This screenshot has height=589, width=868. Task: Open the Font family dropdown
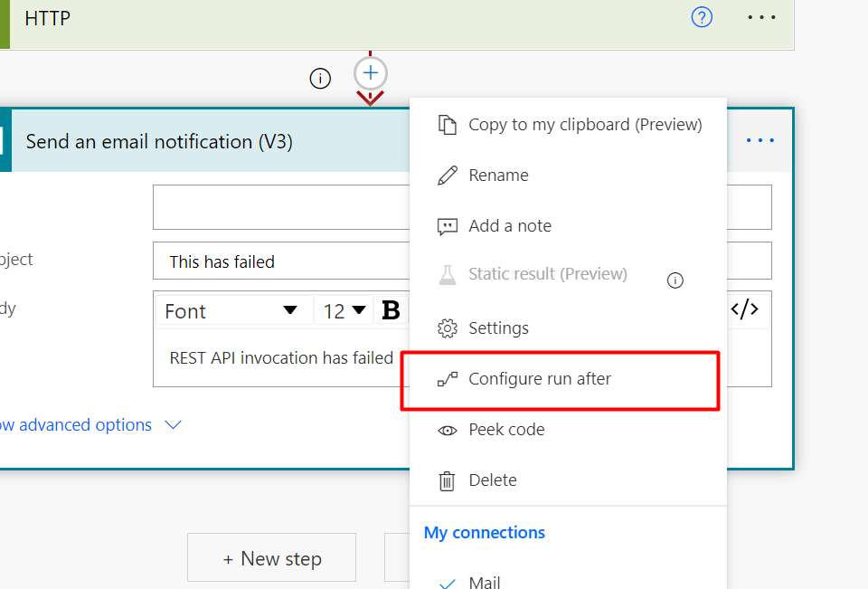tap(231, 310)
